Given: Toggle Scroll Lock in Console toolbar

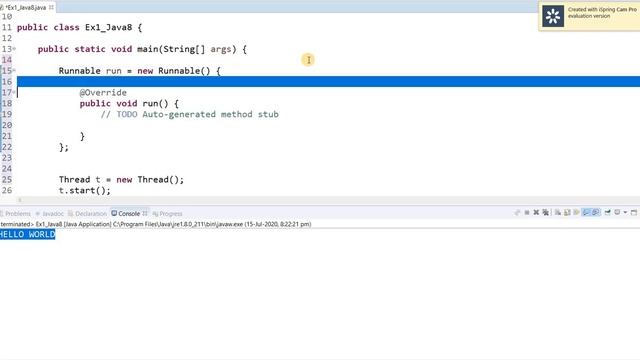Looking at the screenshot, I should (x=567, y=212).
